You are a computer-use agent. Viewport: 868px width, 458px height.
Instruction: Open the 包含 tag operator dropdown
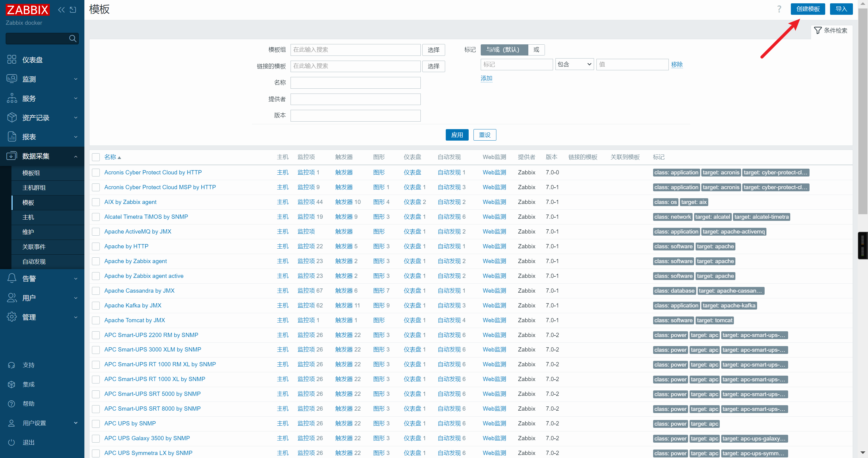[x=574, y=64]
